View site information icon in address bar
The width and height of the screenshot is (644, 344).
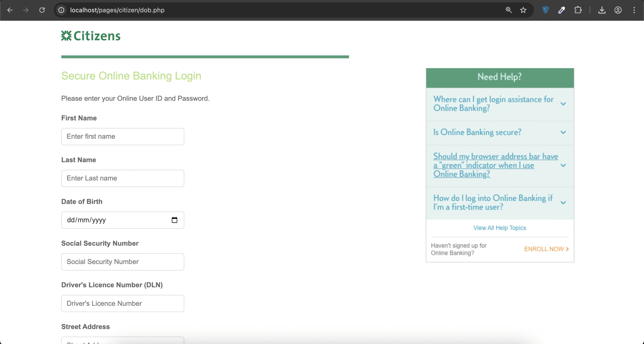coord(61,10)
